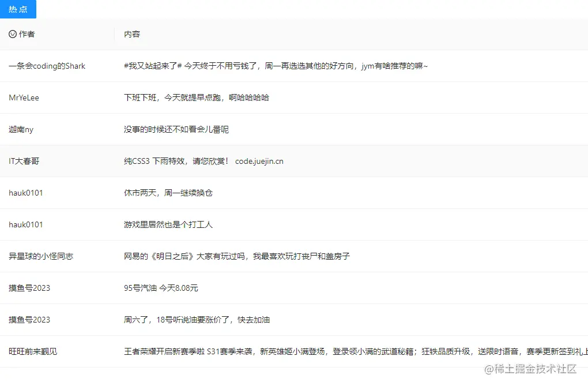Click author 一条会coding的Shark
The image size is (588, 386).
coord(47,66)
